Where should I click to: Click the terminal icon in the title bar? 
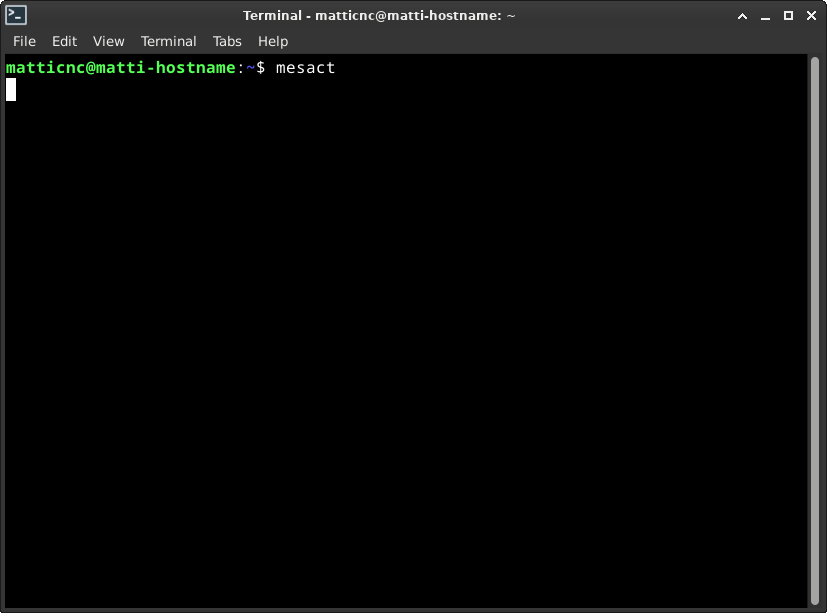pyautogui.click(x=16, y=15)
